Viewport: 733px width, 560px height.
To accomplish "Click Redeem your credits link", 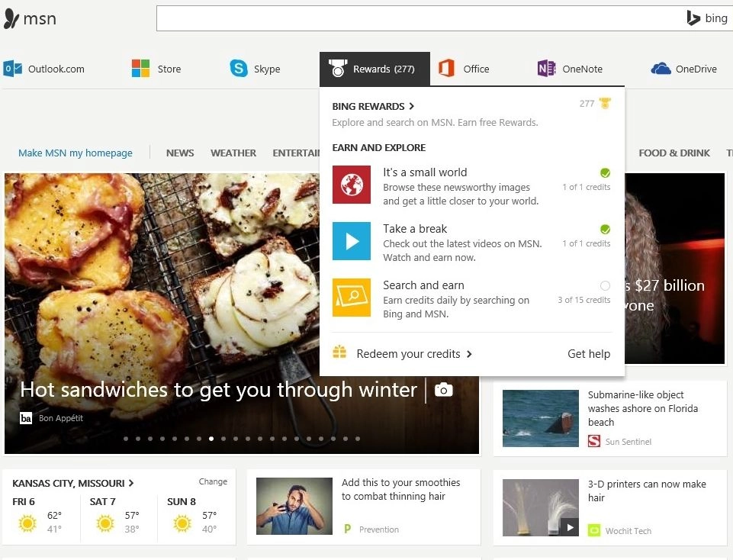I will (x=408, y=354).
